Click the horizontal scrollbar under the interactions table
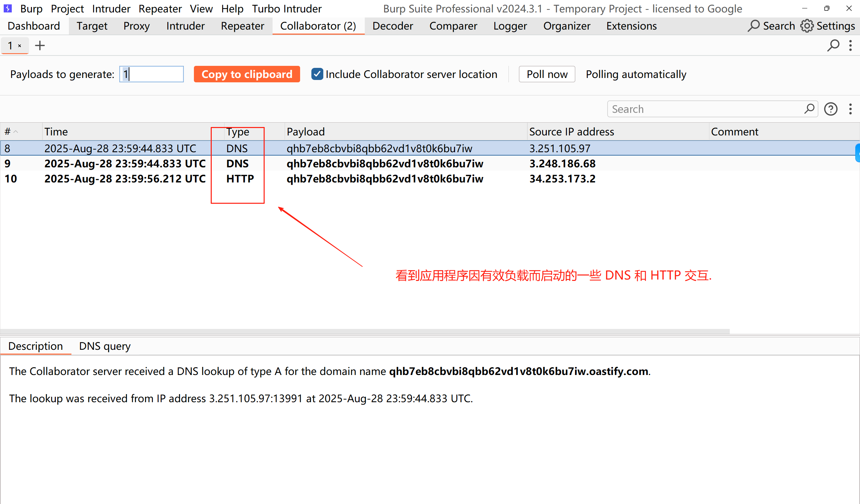 pyautogui.click(x=365, y=331)
